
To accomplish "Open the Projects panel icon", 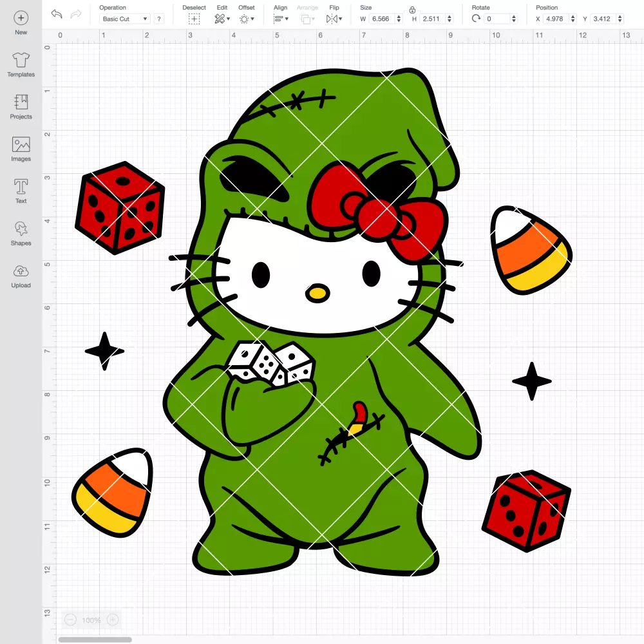I will 21,102.
